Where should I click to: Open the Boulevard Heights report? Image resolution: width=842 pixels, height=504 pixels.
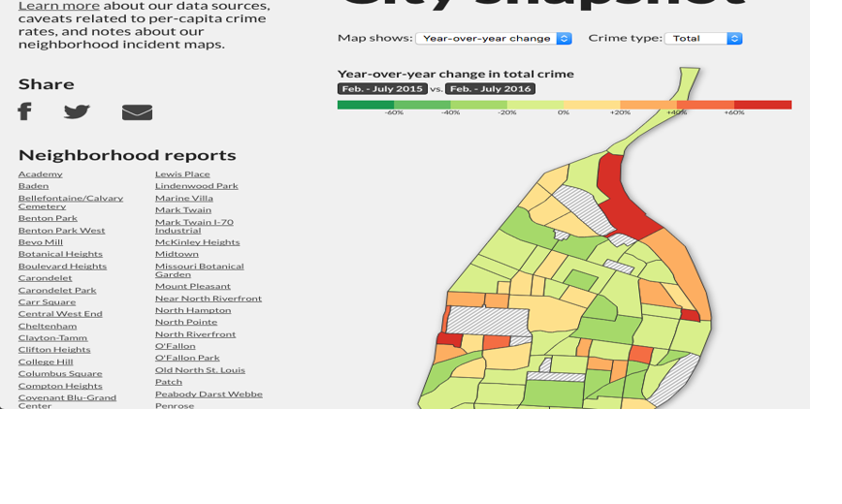point(62,267)
